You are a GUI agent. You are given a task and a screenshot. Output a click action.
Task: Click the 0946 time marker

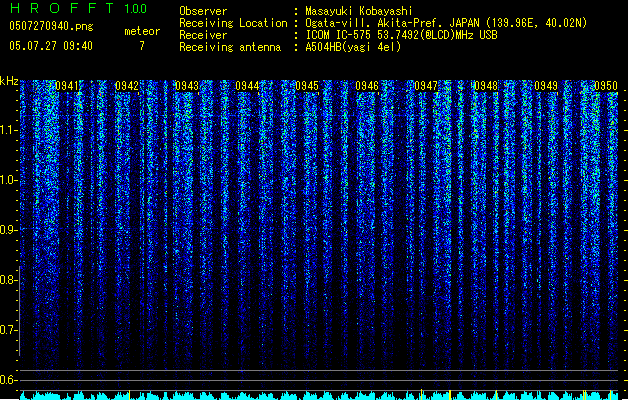pyautogui.click(x=367, y=86)
